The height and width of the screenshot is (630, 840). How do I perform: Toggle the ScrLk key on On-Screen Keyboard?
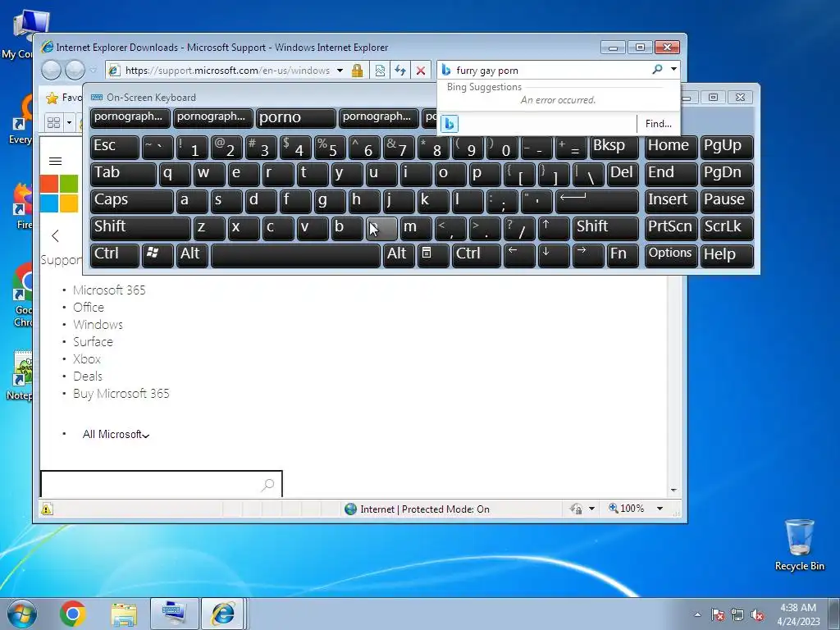[727, 227]
